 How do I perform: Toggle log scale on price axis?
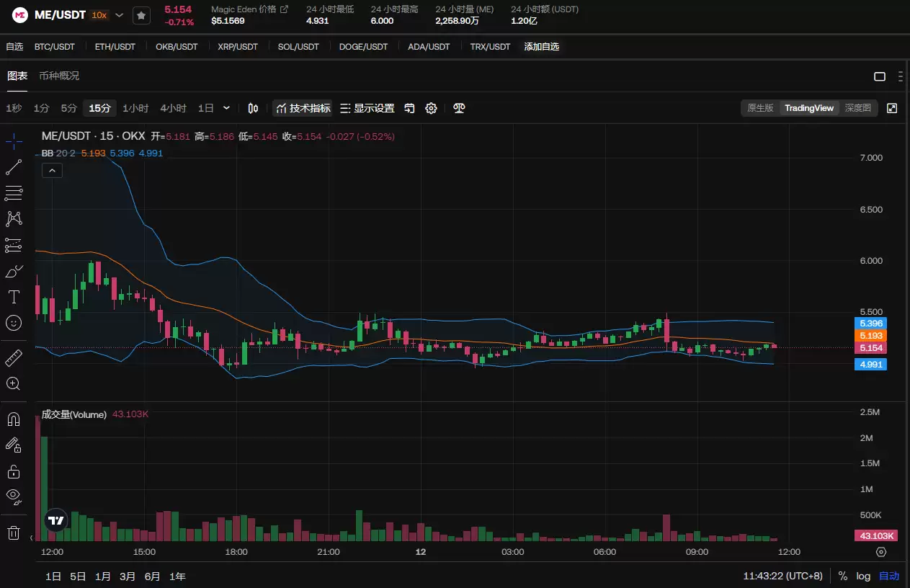pos(863,576)
